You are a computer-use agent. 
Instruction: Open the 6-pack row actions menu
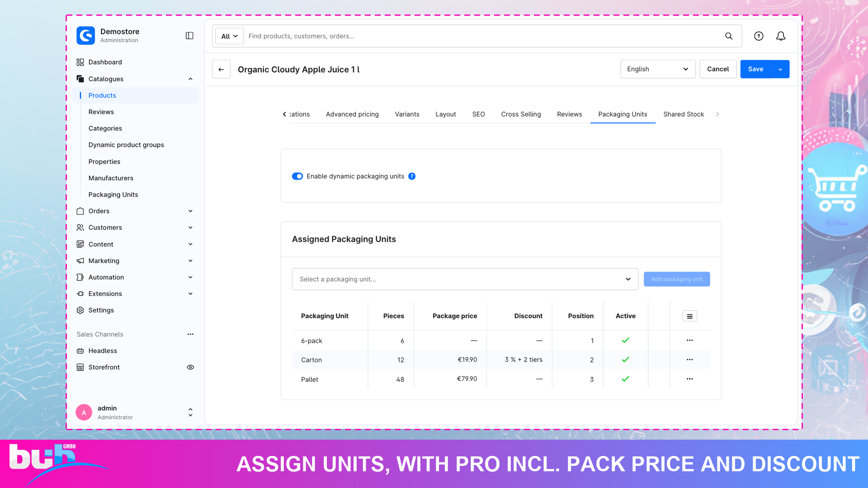pos(689,340)
